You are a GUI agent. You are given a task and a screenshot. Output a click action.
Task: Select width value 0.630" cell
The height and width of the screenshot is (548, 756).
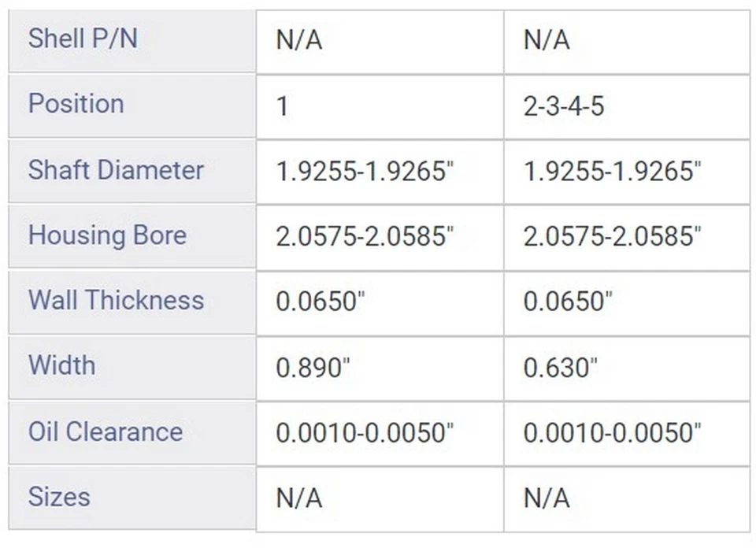(627, 368)
